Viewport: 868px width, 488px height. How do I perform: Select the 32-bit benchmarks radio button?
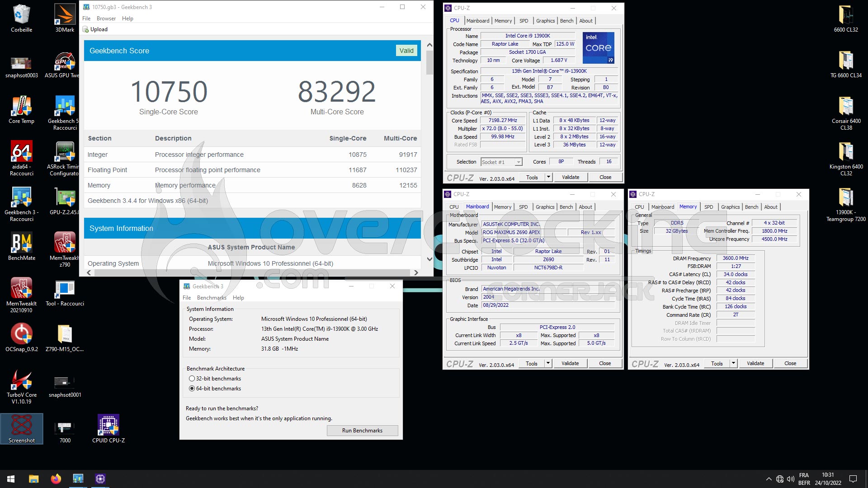tap(192, 379)
